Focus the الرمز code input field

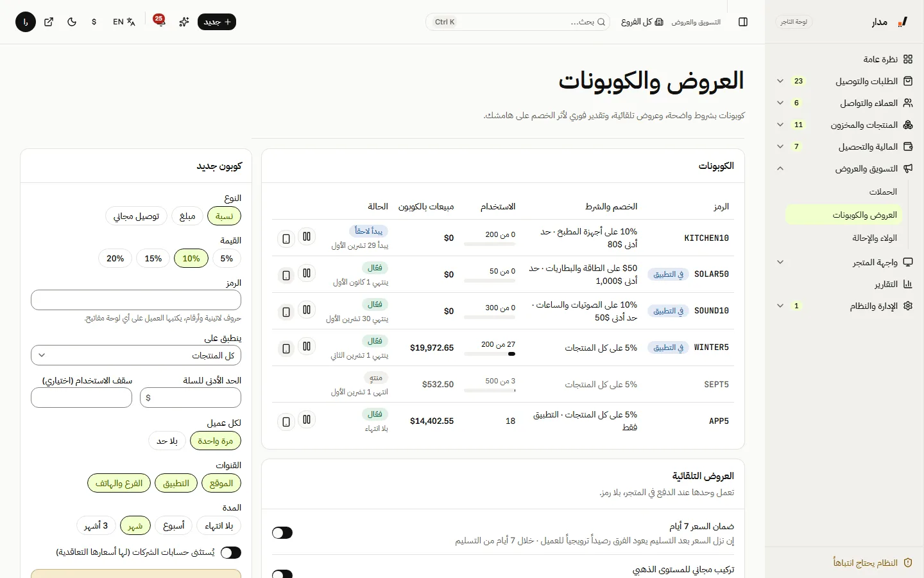coord(136,300)
